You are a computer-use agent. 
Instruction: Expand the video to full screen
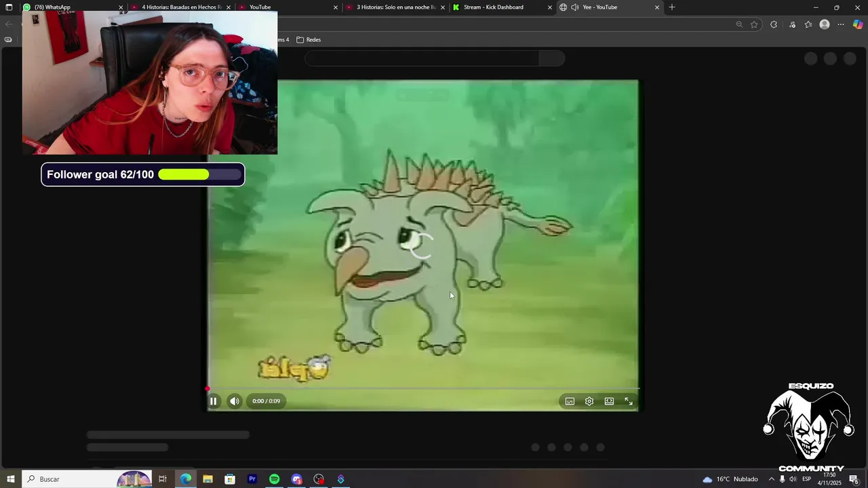coord(629,401)
